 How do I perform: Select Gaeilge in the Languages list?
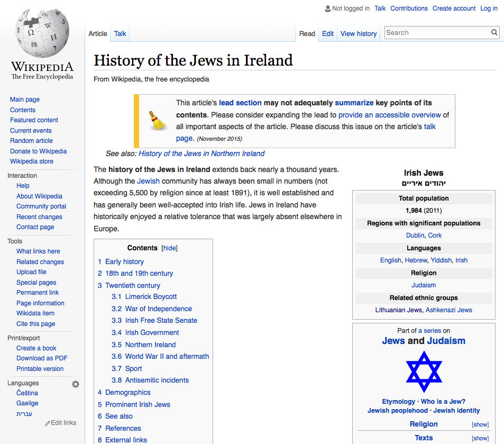tap(28, 403)
